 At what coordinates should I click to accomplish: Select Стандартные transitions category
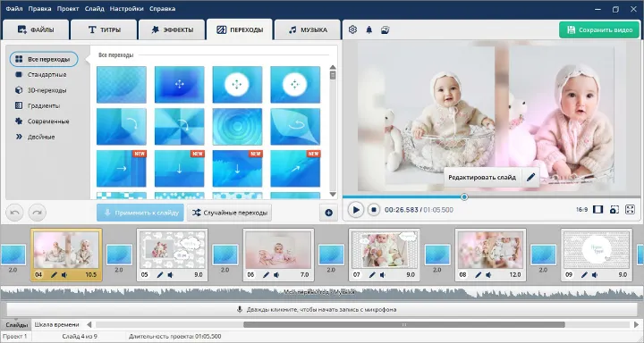click(x=41, y=75)
